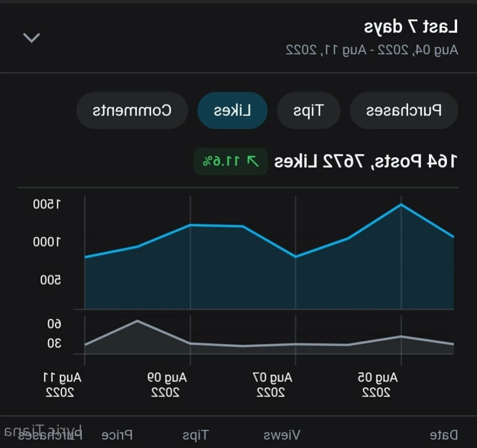The width and height of the screenshot is (477, 448).
Task: Click the Aug 11 2022 axis label
Action: click(x=62, y=385)
